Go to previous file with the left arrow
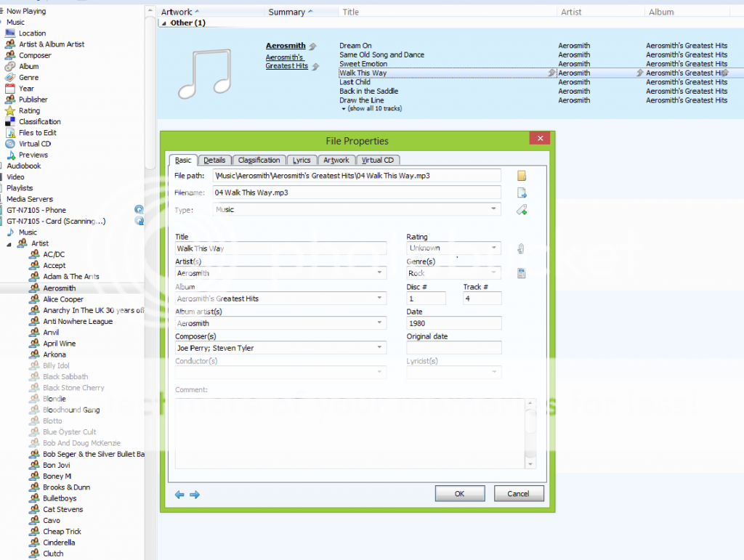The height and width of the screenshot is (560, 744). 179,495
